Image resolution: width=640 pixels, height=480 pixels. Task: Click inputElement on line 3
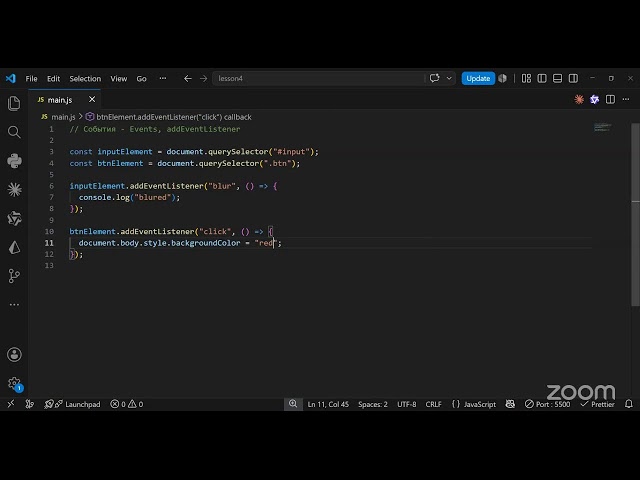(124, 151)
